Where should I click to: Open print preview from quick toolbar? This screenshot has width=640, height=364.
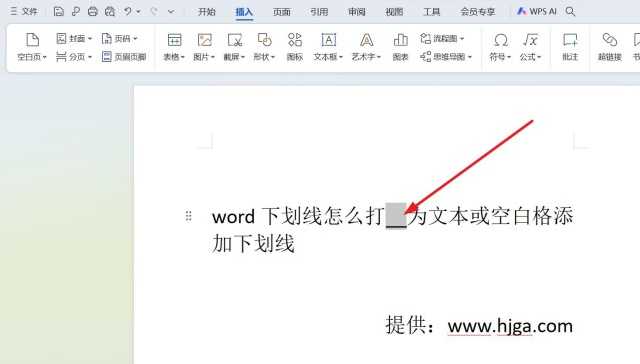[110, 11]
